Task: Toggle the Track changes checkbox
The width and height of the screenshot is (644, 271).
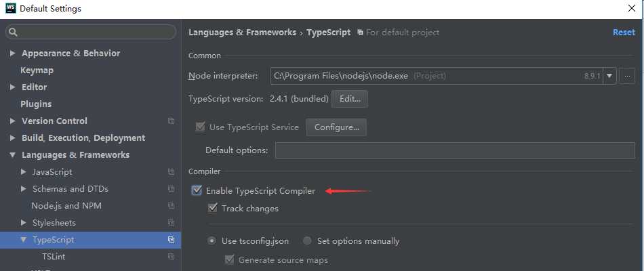Action: (x=212, y=208)
